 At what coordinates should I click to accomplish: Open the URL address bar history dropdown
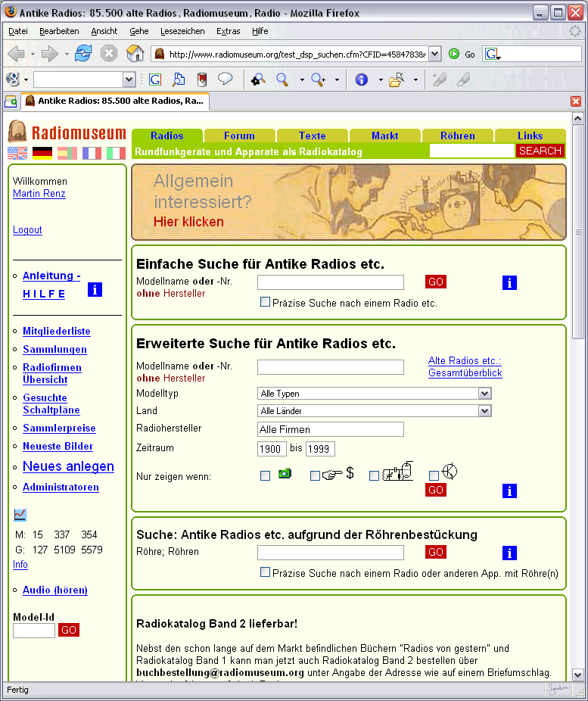coord(434,54)
